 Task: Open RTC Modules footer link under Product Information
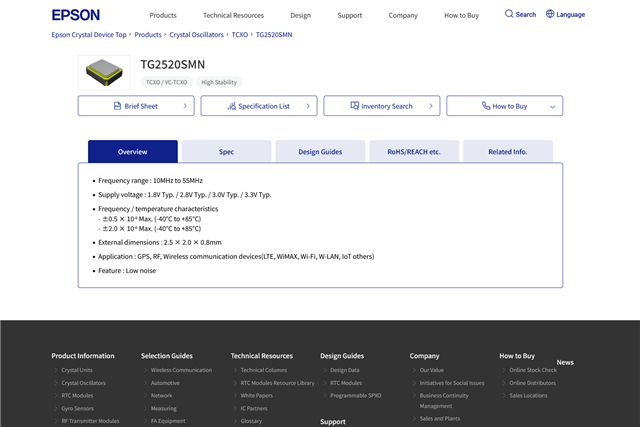(77, 396)
